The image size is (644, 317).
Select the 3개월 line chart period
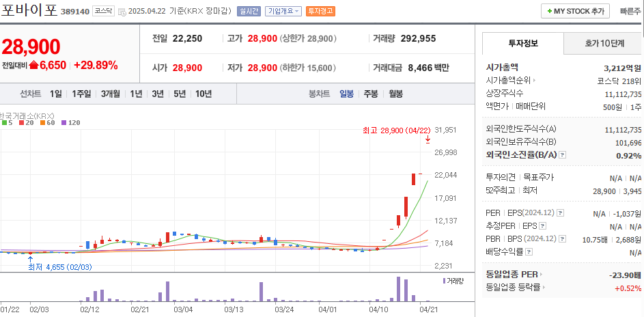pos(110,94)
